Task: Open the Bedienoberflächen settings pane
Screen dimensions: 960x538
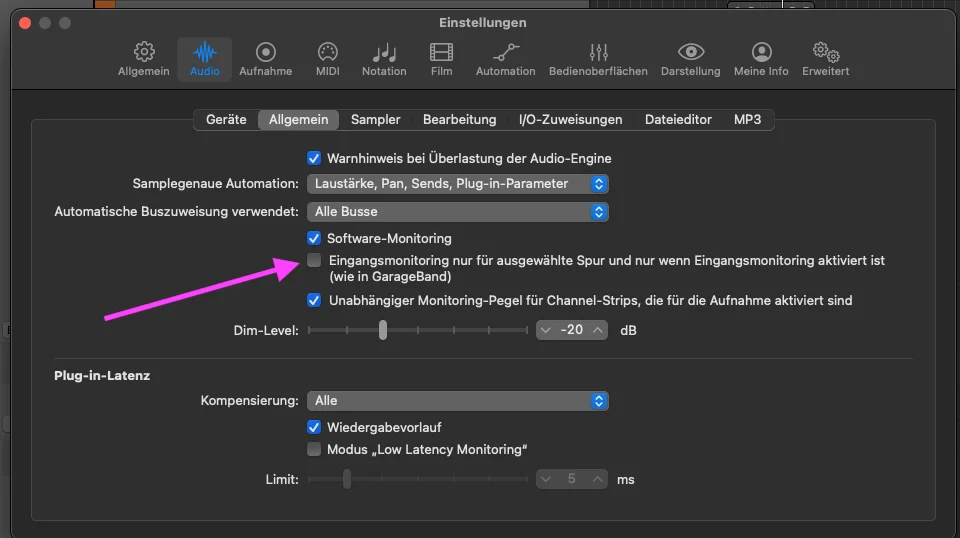Action: point(598,59)
